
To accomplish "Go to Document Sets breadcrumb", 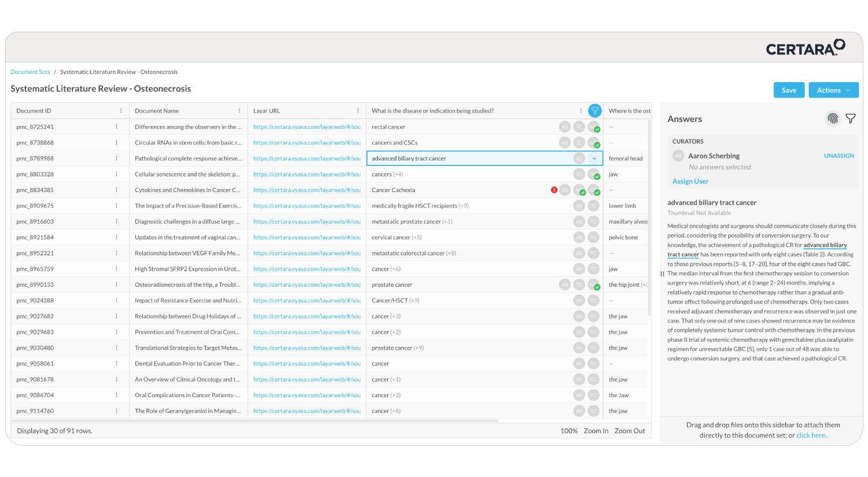I will click(x=30, y=72).
